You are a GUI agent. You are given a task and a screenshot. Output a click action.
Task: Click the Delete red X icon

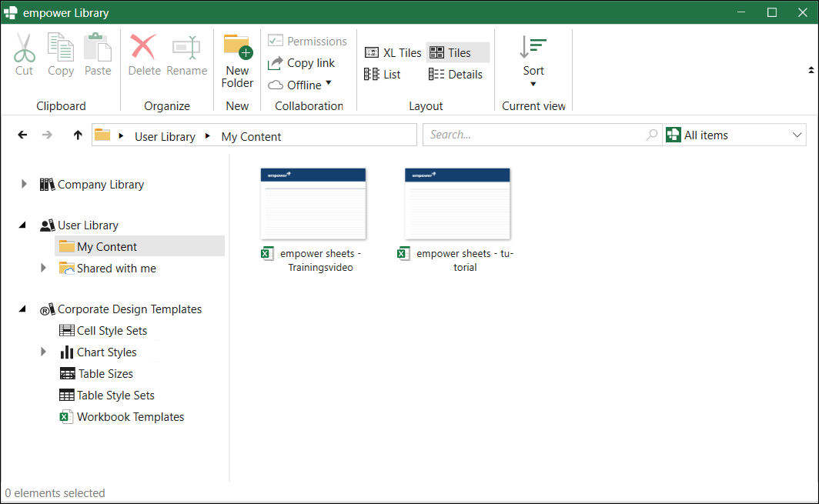tap(144, 47)
